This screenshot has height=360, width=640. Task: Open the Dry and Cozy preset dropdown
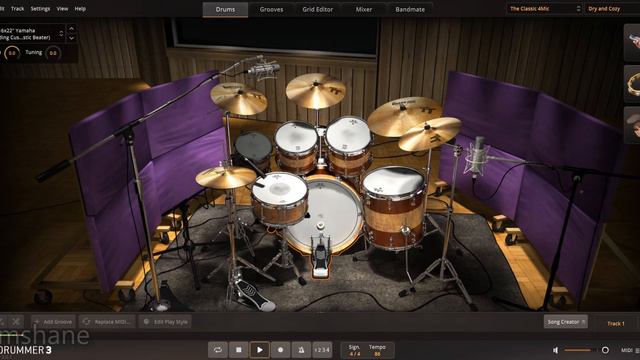point(612,9)
